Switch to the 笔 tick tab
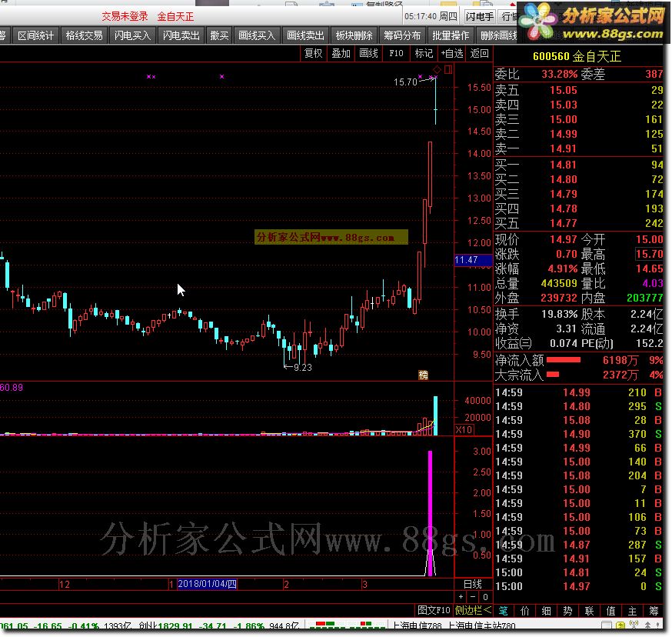Image resolution: width=672 pixels, height=637 pixels. point(503,610)
